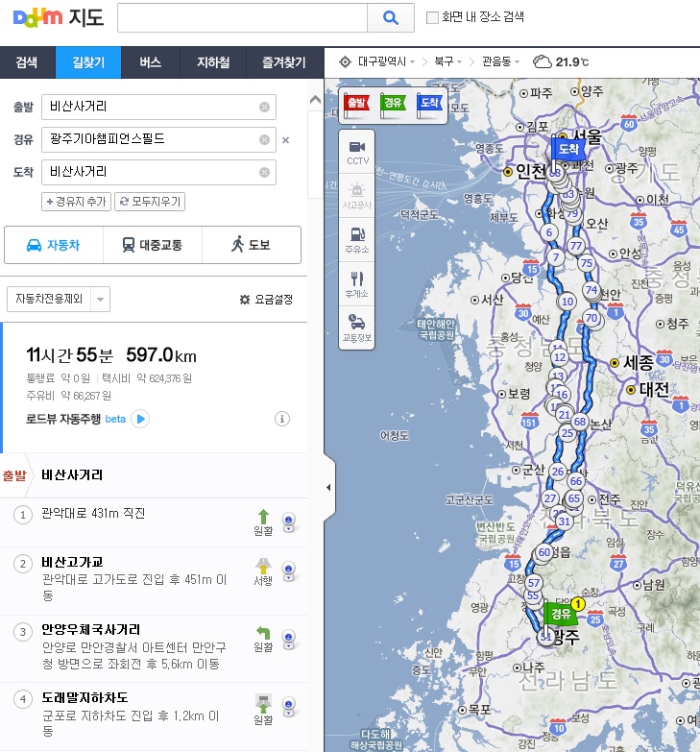The width and height of the screenshot is (700, 752).
Task: Show traffic info (교통정보) layer
Action: tap(356, 326)
